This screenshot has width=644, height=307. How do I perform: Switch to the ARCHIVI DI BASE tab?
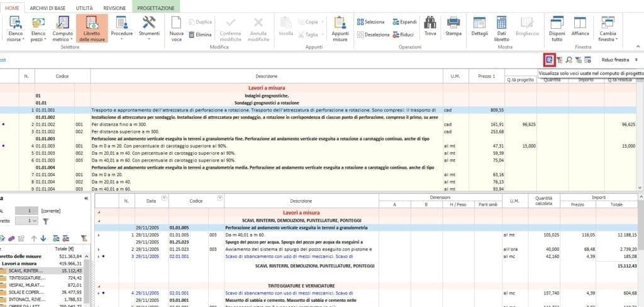(48, 8)
